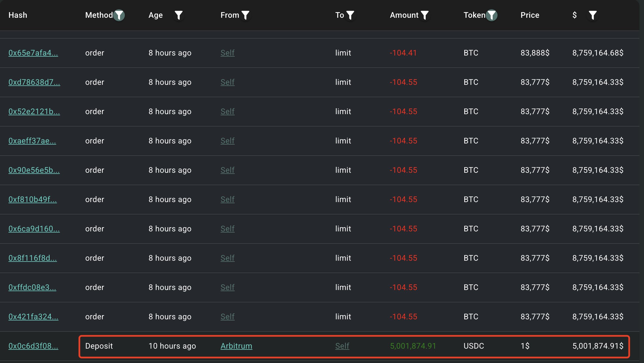The image size is (644, 363).
Task: Click Self in the 0xf810b49f row
Action: pos(228,200)
